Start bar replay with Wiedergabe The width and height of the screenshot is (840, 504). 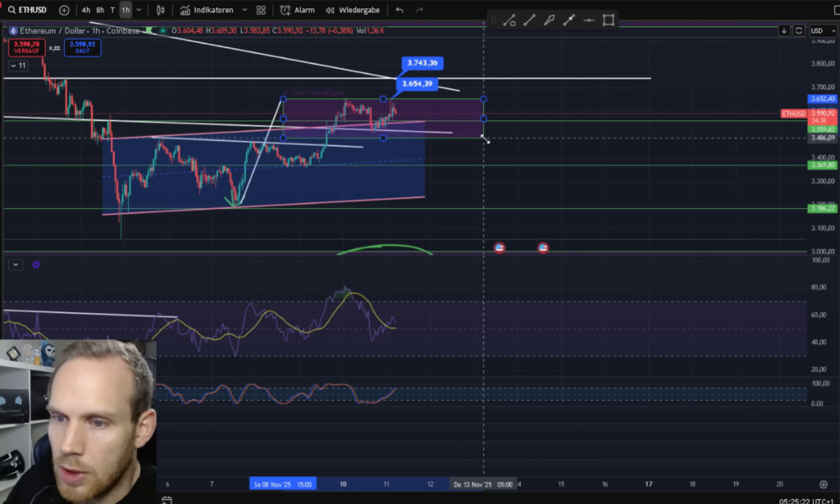click(352, 10)
